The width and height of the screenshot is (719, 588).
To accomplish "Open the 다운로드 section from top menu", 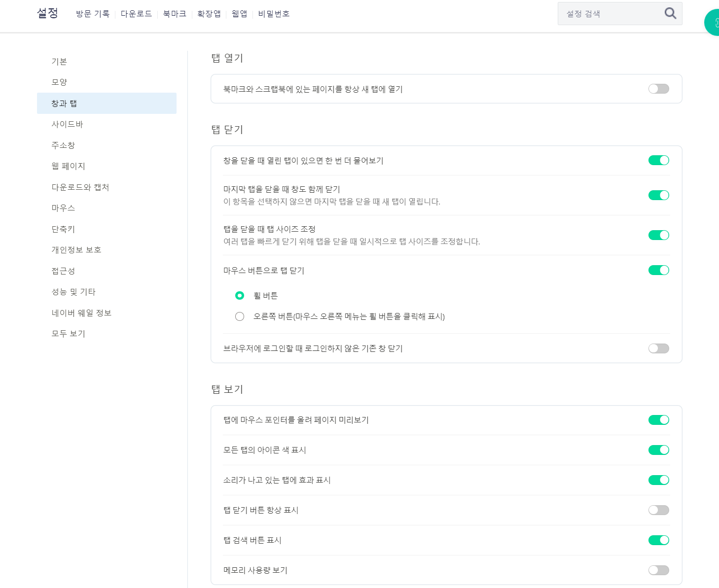I will tap(137, 14).
